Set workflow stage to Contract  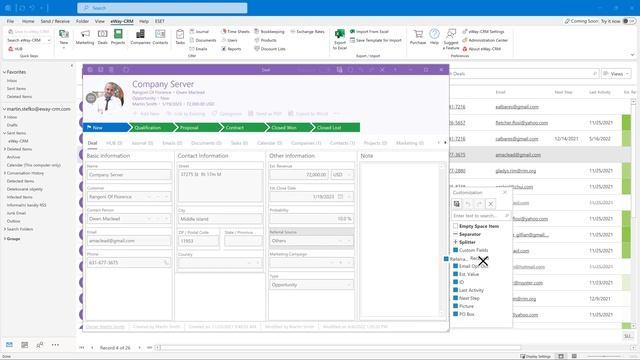(x=242, y=128)
